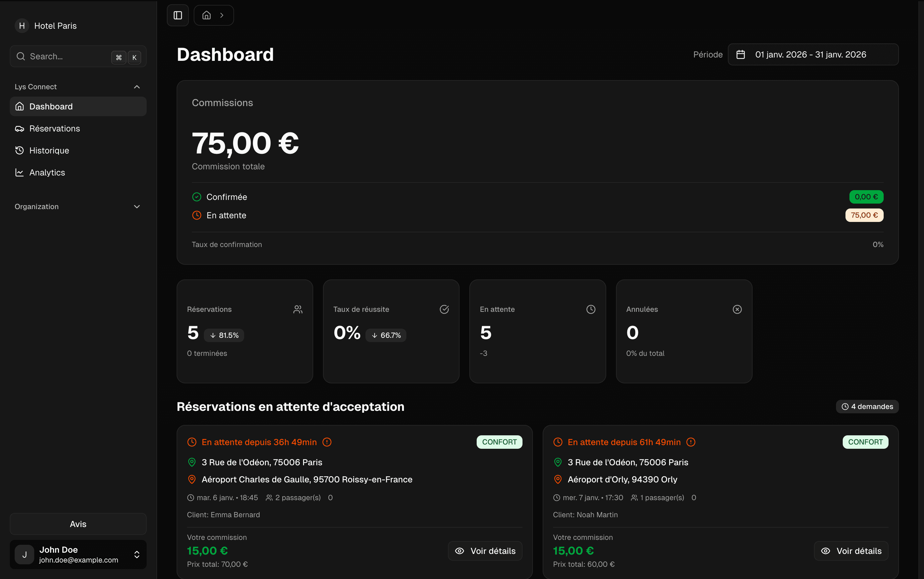Viewport: 924px width, 579px height.
Task: Click the users icon on the Réservations card
Action: (298, 309)
